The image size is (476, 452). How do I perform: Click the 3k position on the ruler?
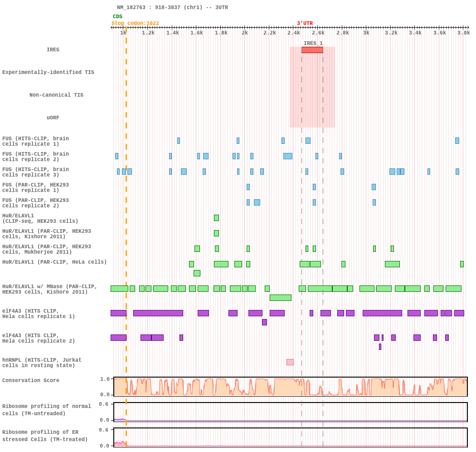click(x=366, y=33)
